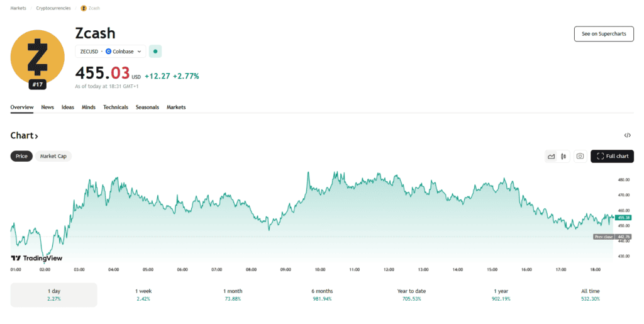
Task: Take a chart snapshot with camera icon
Action: click(580, 157)
